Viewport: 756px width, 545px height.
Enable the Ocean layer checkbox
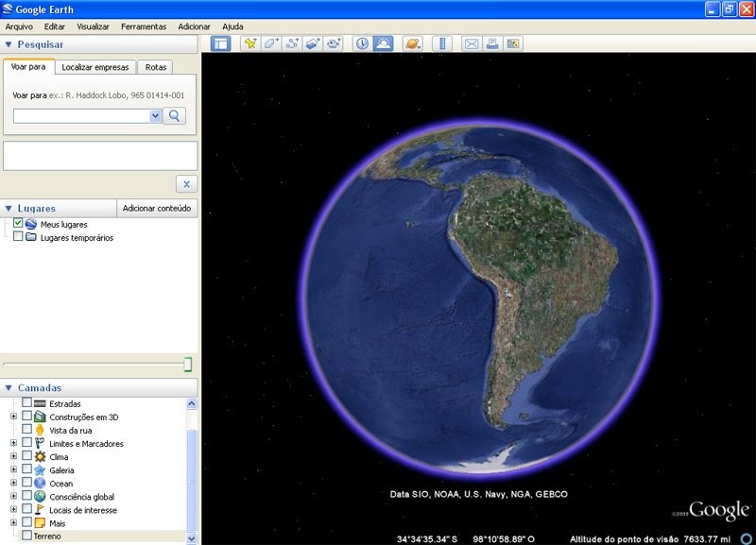pyautogui.click(x=27, y=482)
